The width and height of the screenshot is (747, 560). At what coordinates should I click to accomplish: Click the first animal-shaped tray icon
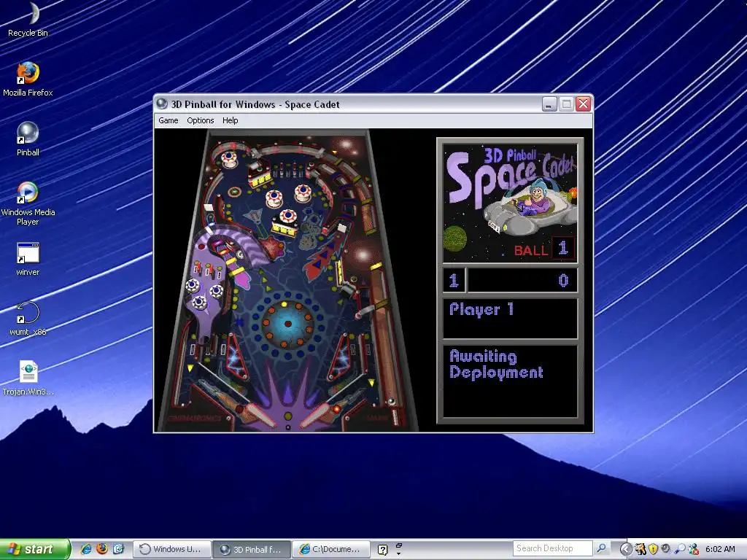pos(640,549)
